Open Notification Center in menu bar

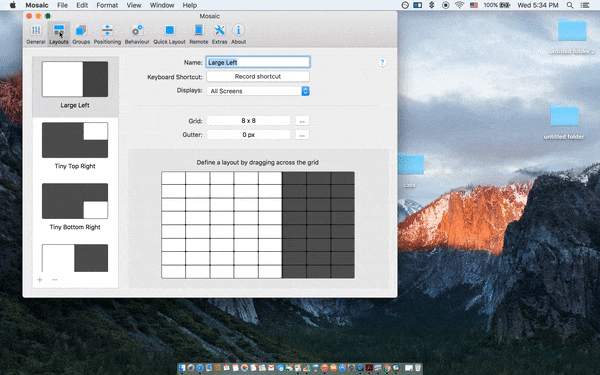[x=585, y=5]
